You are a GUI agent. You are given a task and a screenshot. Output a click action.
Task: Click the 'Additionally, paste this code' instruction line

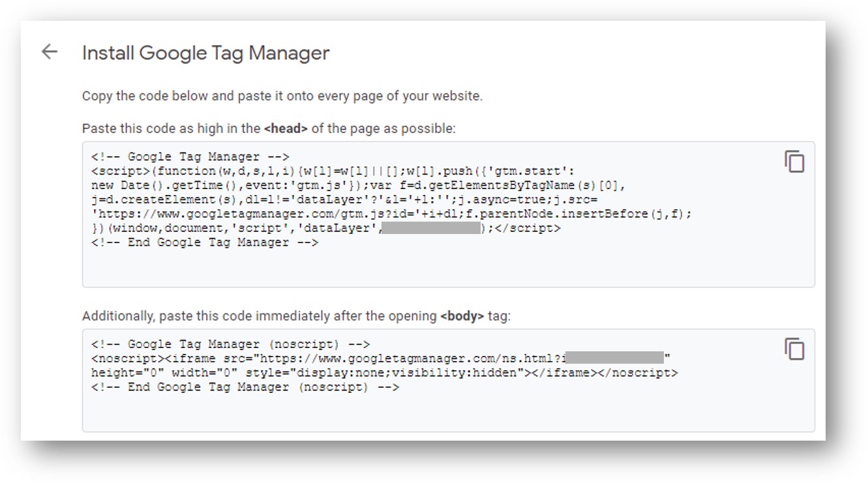pyautogui.click(x=297, y=316)
